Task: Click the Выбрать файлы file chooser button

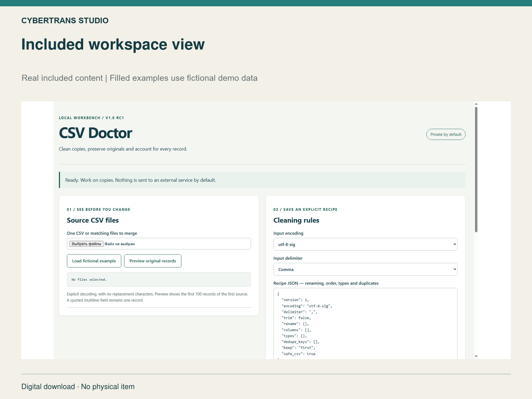Action: tap(86, 244)
